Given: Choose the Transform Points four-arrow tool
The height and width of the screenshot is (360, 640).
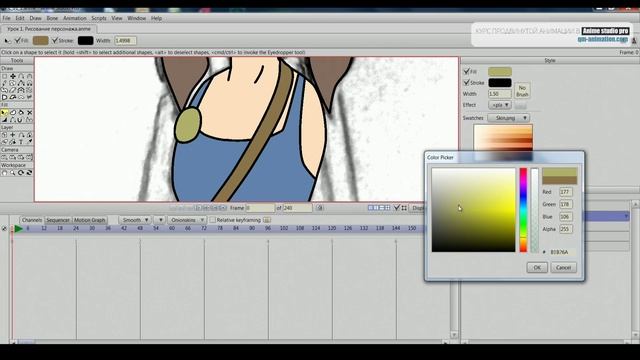Looking at the screenshot, I should click(13, 76).
